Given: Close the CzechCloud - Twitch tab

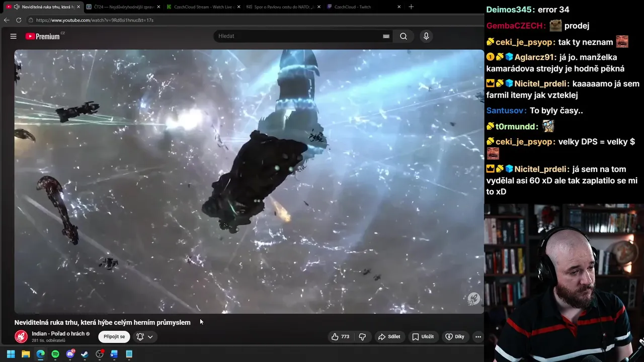Looking at the screenshot, I should point(399,7).
